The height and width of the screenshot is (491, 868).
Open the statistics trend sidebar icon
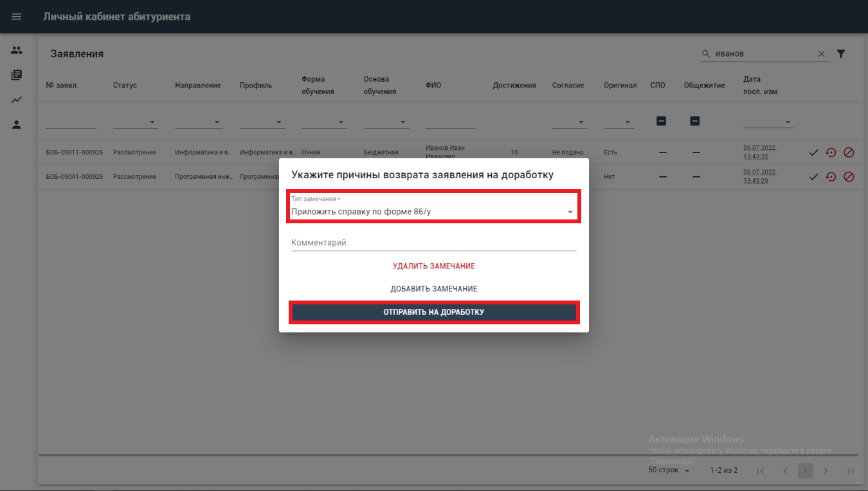click(x=17, y=100)
